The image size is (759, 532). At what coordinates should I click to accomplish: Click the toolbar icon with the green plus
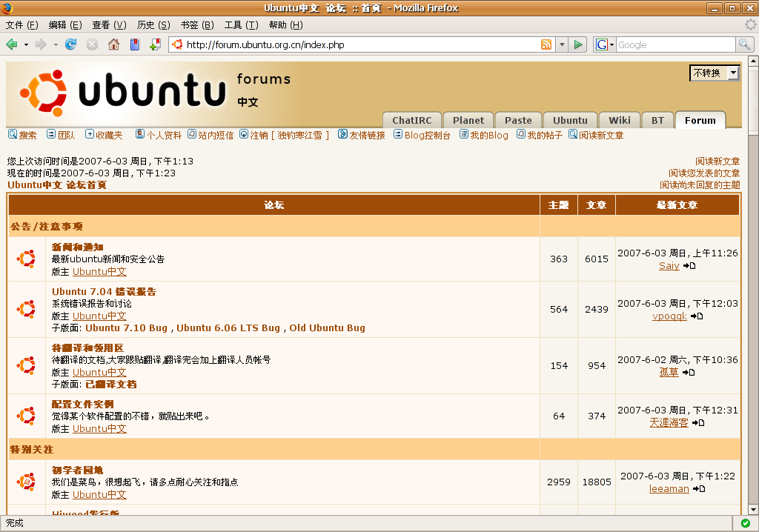pos(156,44)
